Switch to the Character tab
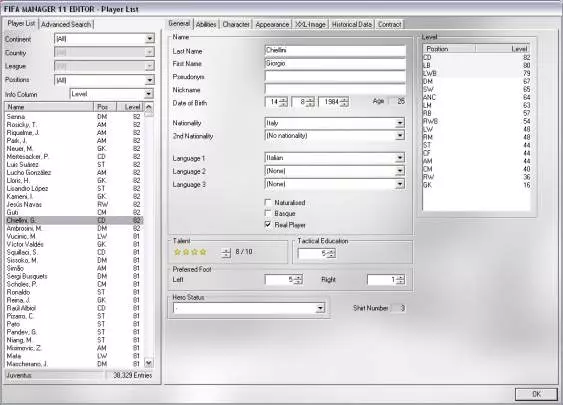 point(236,24)
